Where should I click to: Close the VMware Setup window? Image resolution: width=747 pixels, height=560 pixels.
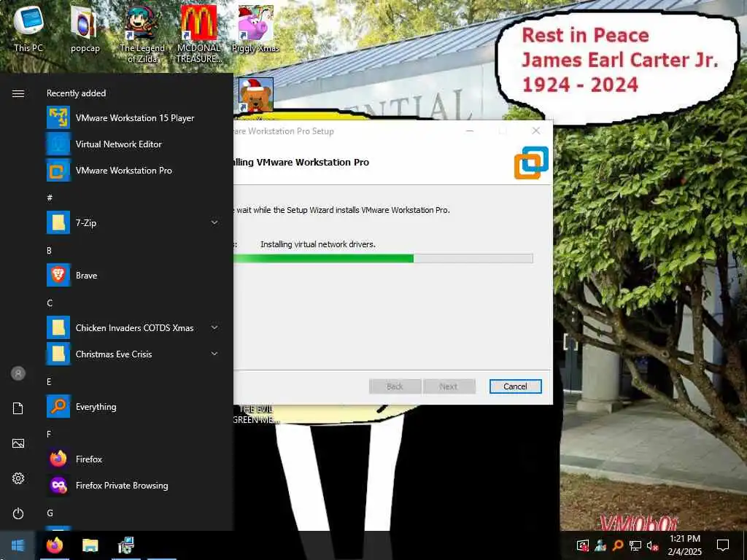pyautogui.click(x=536, y=131)
